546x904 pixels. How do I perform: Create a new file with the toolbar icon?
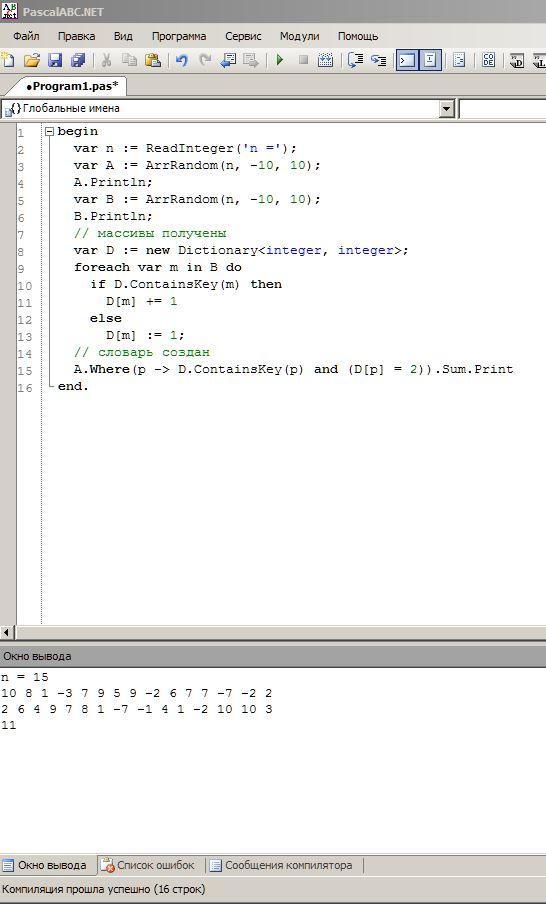(x=8, y=60)
